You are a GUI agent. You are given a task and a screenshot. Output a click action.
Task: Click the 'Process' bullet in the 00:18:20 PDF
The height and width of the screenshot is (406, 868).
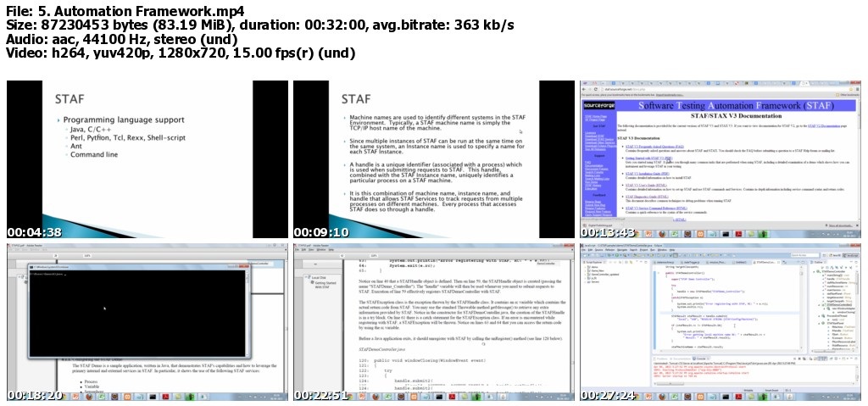[92, 382]
